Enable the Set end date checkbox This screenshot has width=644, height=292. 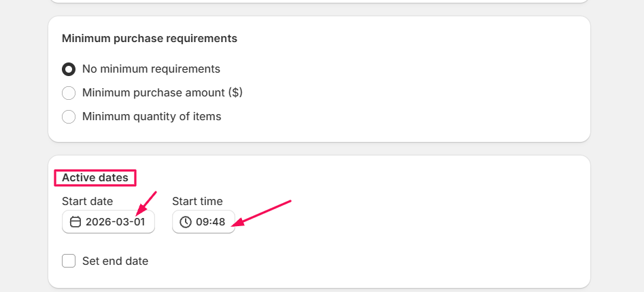coord(69,261)
